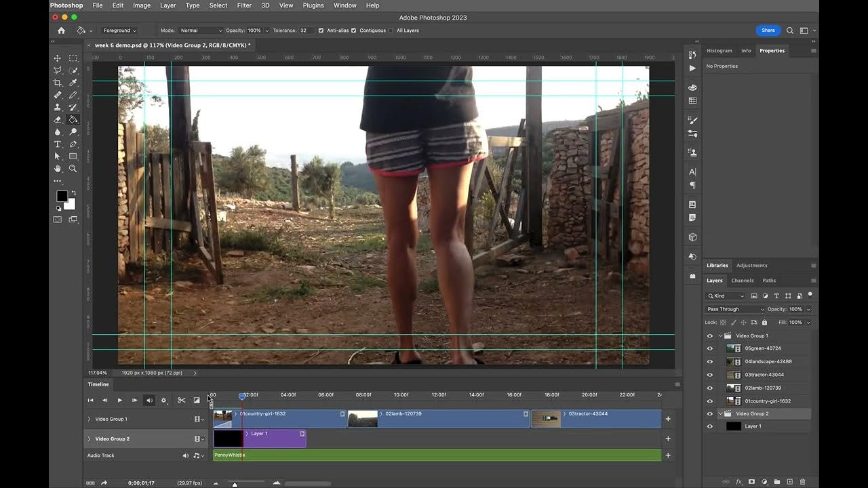Open the blend Mode dropdown in options bar
Image resolution: width=868 pixels, height=488 pixels.
pos(201,30)
